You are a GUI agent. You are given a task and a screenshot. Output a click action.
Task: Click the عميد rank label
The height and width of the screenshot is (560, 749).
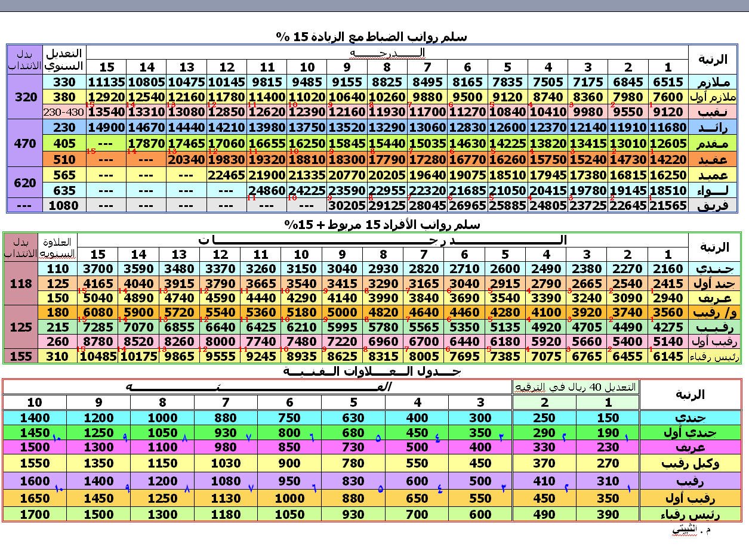[713, 175]
